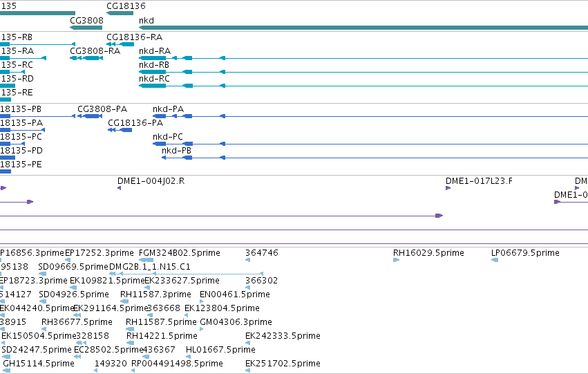This screenshot has height=374, width=588.
Task: Select EP17252.3prime EST label
Action: 99,253
